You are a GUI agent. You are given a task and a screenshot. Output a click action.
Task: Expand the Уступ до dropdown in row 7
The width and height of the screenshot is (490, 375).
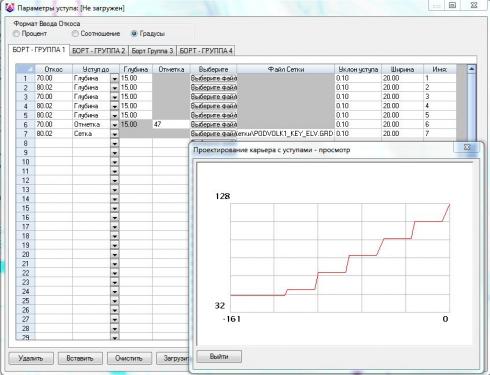click(x=115, y=134)
